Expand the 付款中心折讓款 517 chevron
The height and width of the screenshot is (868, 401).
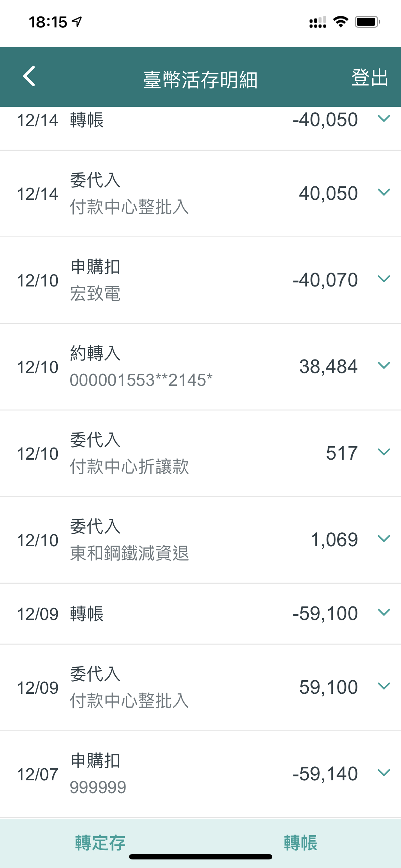(384, 452)
